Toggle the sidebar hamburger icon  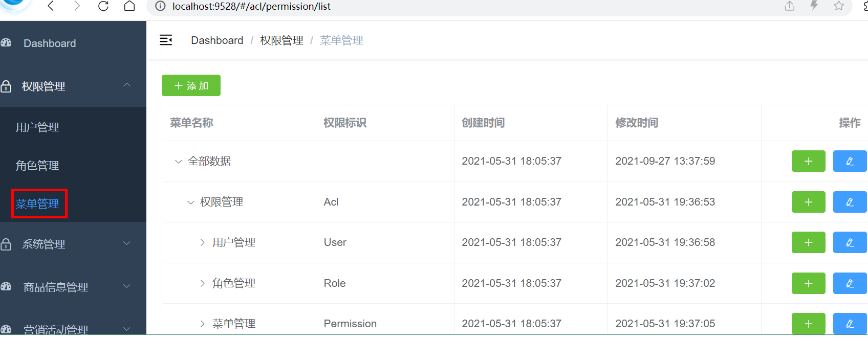click(x=166, y=40)
